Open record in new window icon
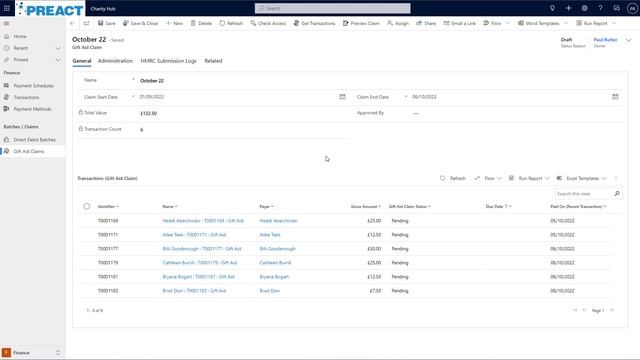This screenshot has height=360, width=640. [x=87, y=23]
